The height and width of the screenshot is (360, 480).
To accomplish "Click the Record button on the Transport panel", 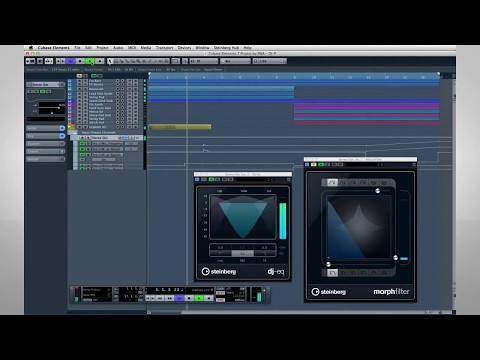I will pos(209,298).
